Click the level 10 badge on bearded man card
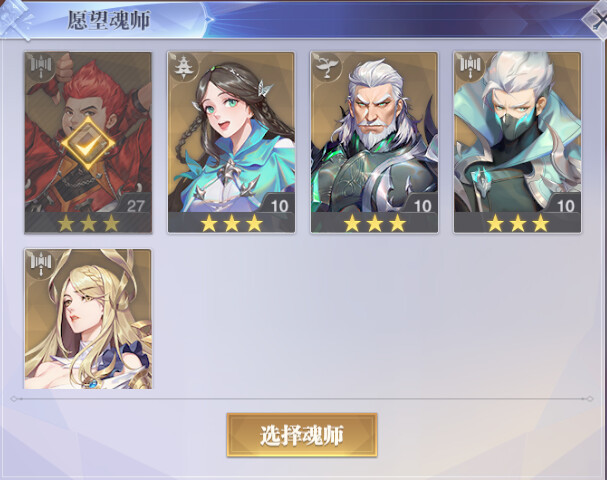Viewport: 607px width, 480px height. 422,206
